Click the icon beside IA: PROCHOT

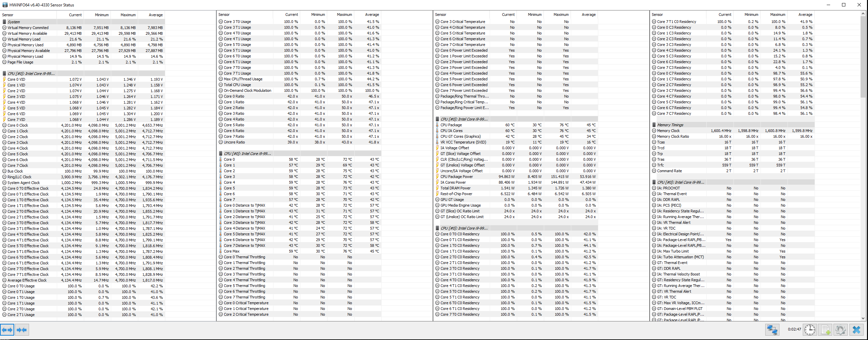(x=654, y=188)
